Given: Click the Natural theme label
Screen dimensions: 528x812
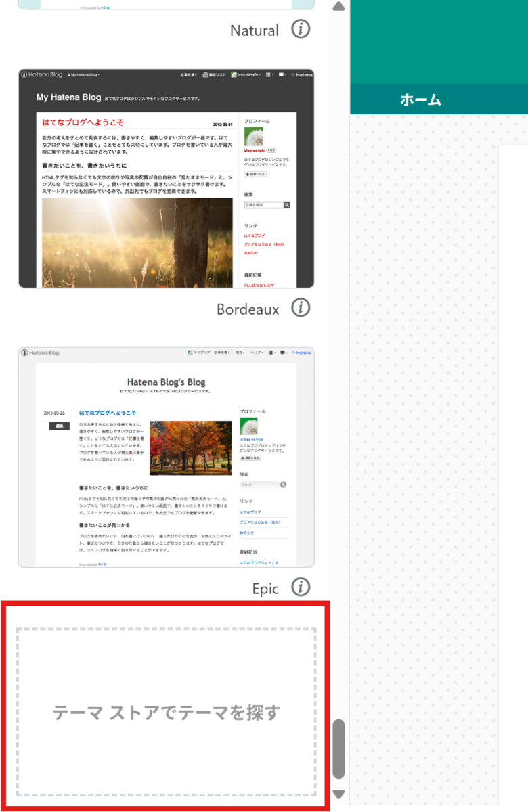Looking at the screenshot, I should tap(255, 30).
